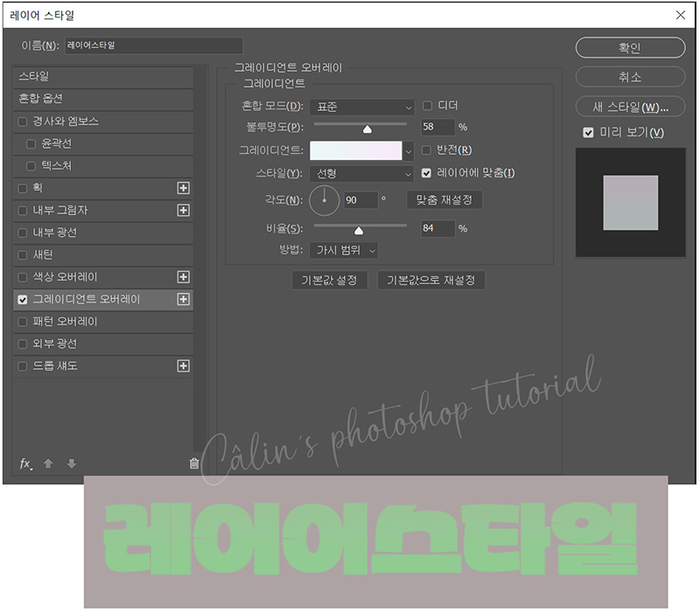Enable the 내부 그림자 checkbox
Screen dimensions: 700x613
click(x=23, y=211)
